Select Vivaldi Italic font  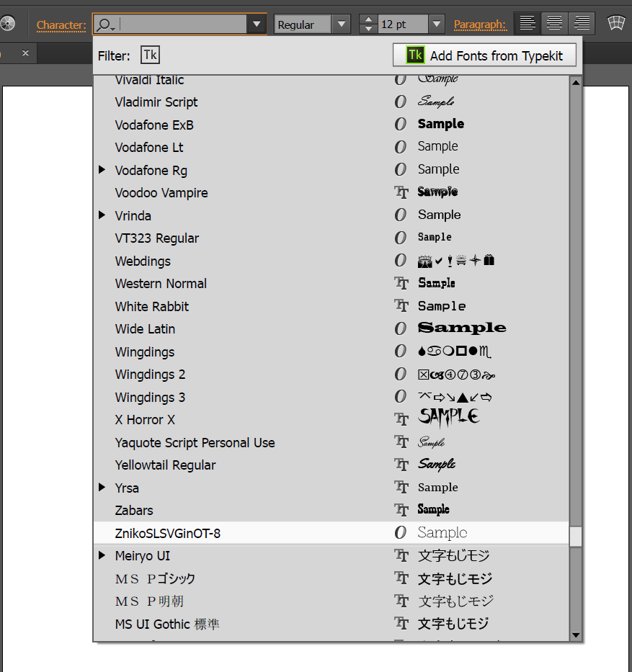coord(331,80)
